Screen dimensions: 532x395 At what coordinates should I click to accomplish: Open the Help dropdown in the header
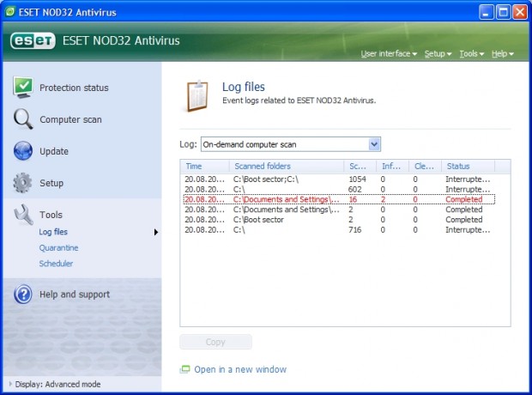pos(503,53)
